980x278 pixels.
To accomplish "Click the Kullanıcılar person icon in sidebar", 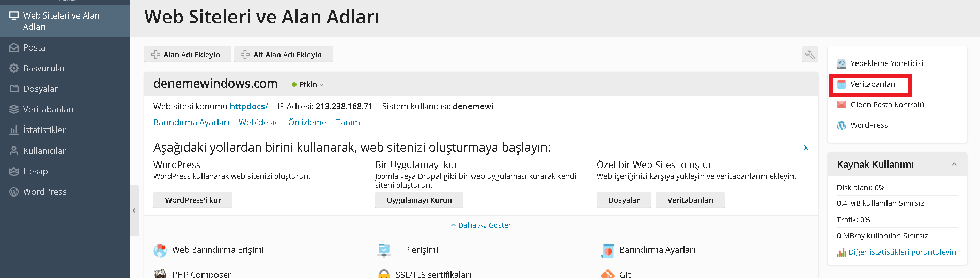I will (14, 151).
